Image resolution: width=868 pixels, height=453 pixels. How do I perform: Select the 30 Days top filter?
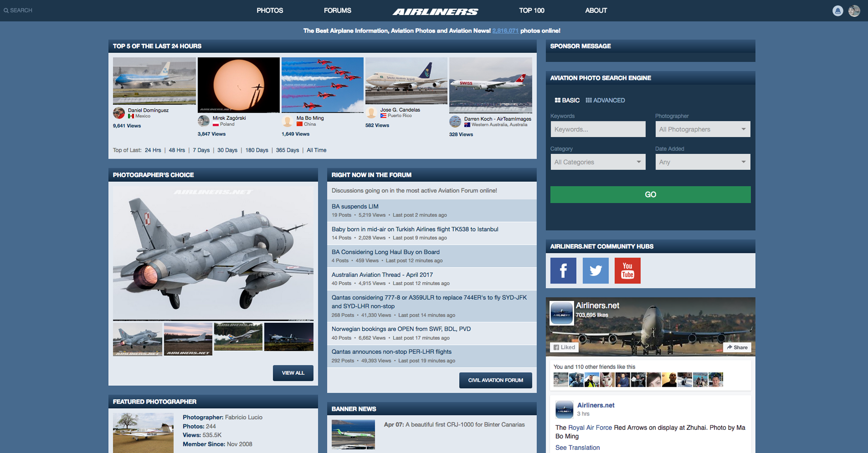pos(227,150)
